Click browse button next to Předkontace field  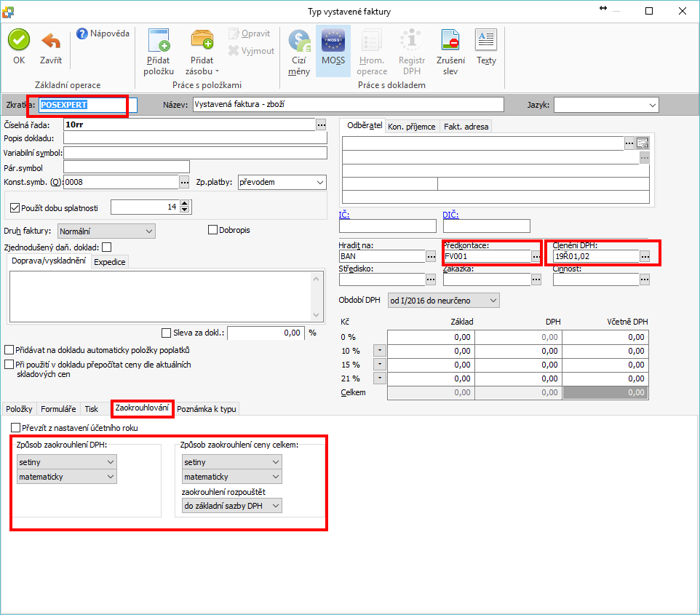(536, 256)
